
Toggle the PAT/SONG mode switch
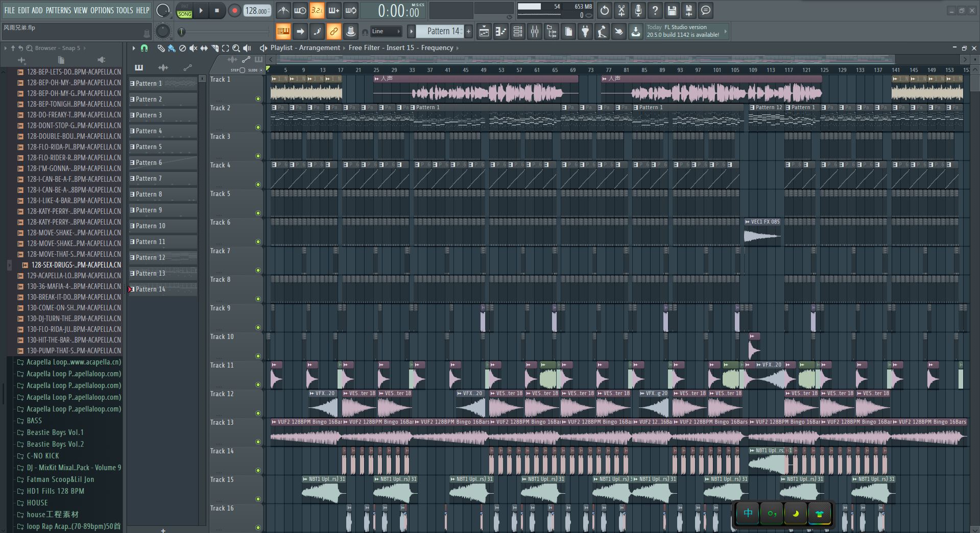(x=184, y=11)
